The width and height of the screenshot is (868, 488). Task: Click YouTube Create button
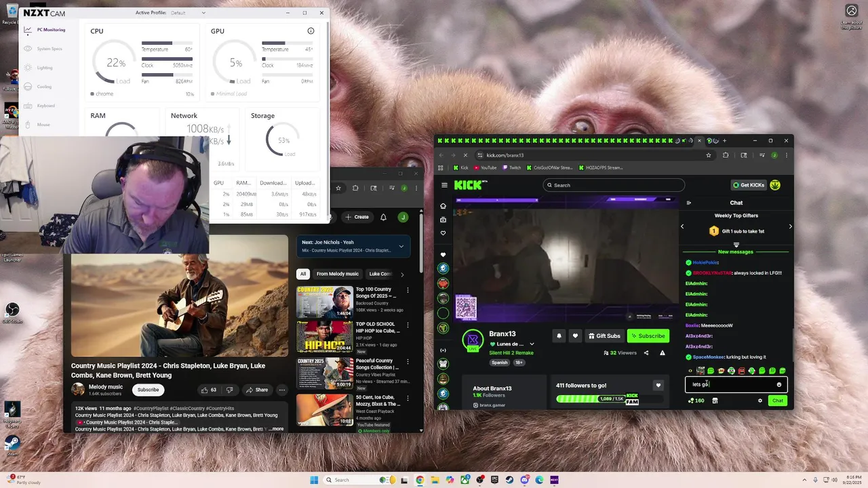point(357,217)
